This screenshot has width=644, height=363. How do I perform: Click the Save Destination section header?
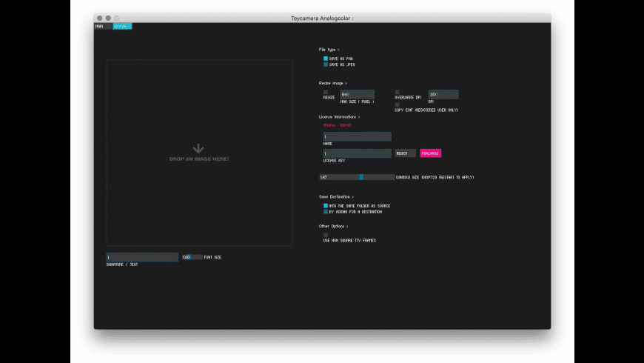click(x=336, y=197)
